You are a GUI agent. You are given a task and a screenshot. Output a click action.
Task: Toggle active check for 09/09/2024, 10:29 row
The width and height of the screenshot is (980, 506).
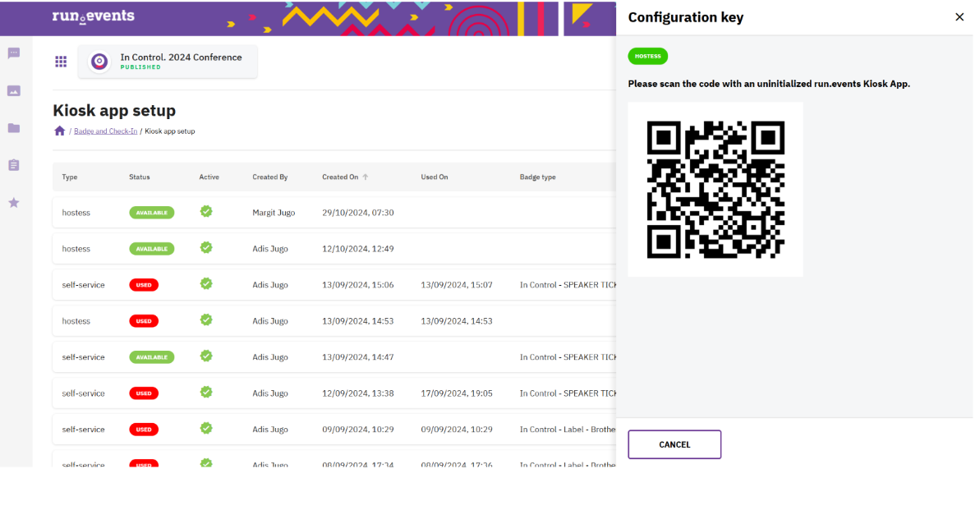(206, 429)
